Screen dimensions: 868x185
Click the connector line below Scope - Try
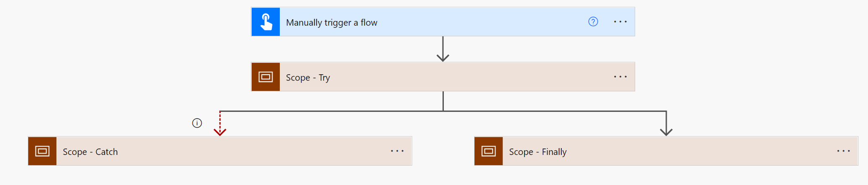pyautogui.click(x=443, y=101)
